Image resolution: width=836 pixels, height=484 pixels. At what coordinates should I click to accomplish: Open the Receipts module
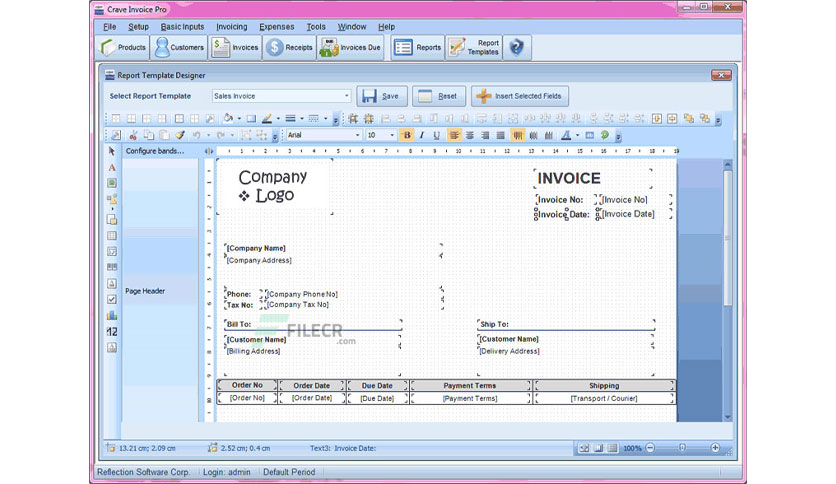[290, 47]
